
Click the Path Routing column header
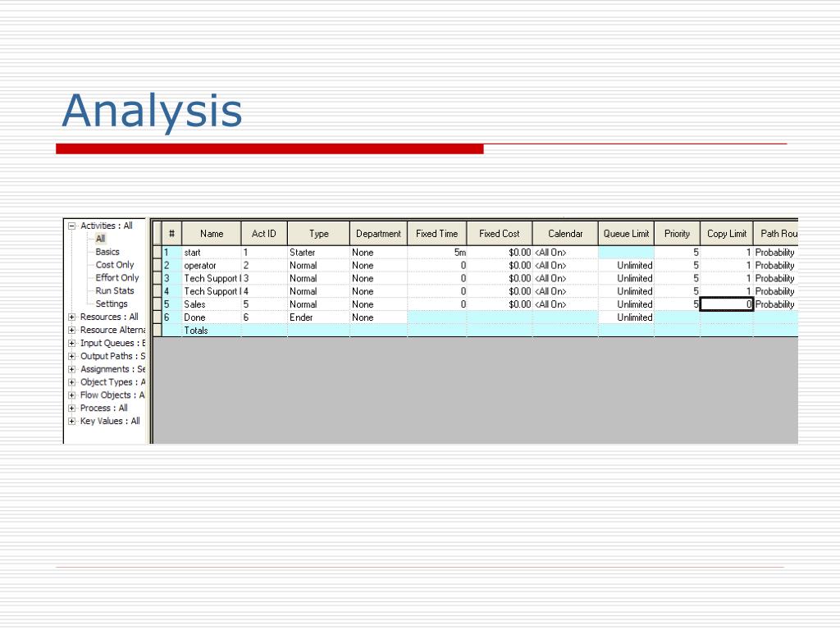776,234
